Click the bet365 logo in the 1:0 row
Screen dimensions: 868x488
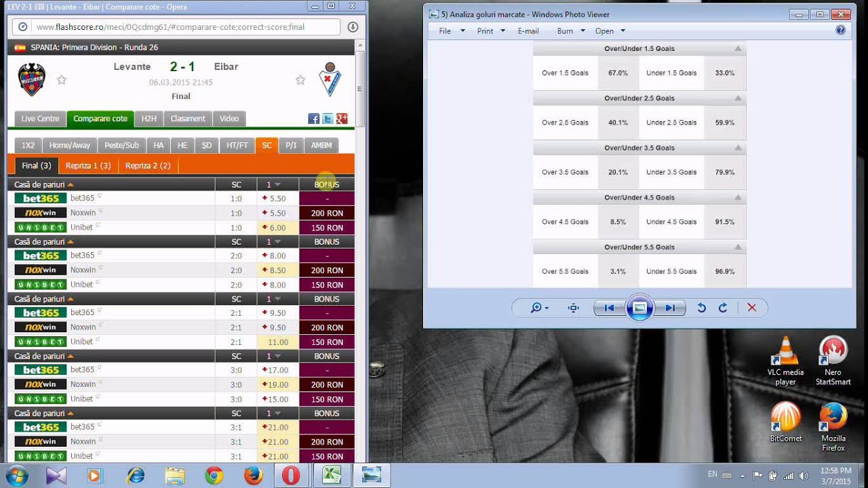(x=41, y=199)
